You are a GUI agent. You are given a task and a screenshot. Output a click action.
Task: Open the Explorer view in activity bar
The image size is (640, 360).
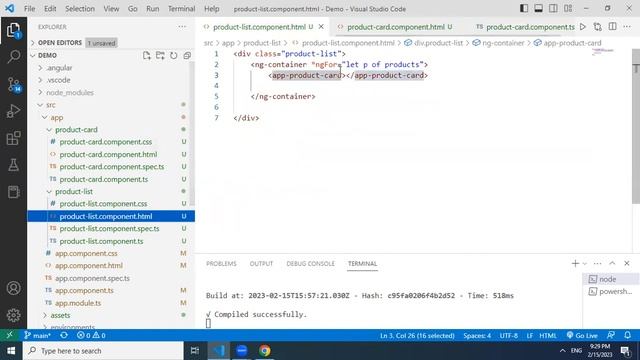click(13, 30)
